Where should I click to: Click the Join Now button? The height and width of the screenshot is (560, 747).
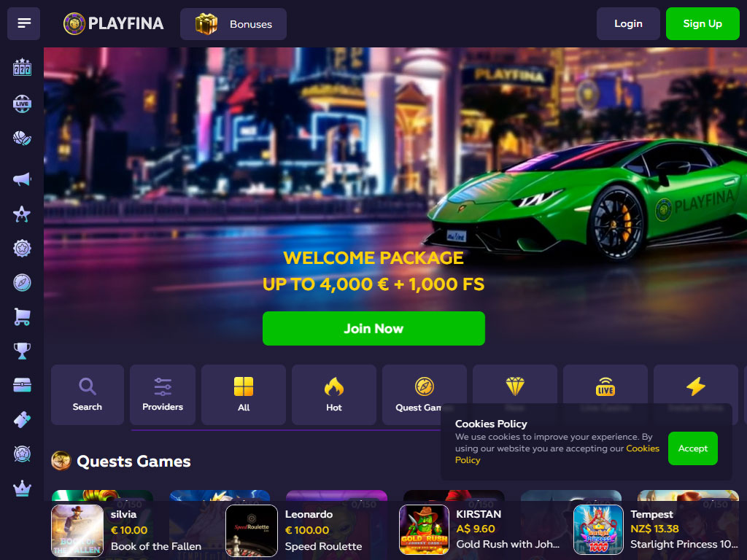(374, 329)
